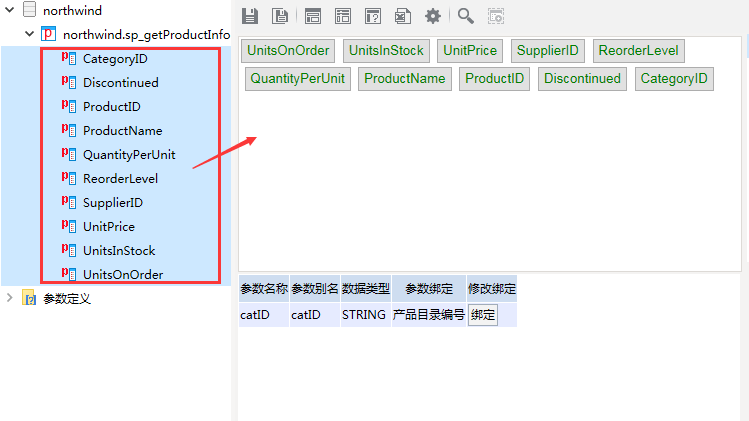Open settings via the gear icon

433,16
